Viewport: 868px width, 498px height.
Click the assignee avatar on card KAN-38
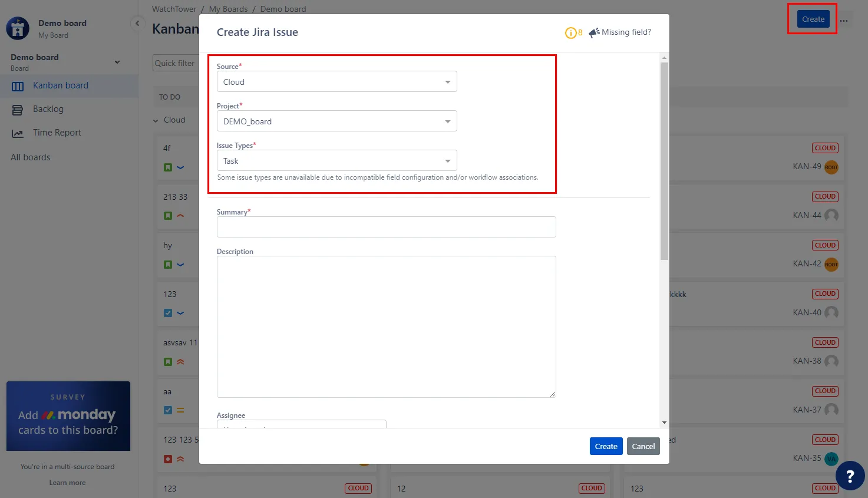pos(831,361)
